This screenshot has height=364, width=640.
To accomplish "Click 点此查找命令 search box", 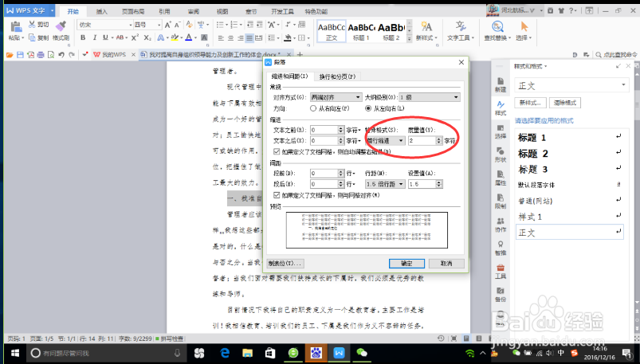I will tap(616, 55).
